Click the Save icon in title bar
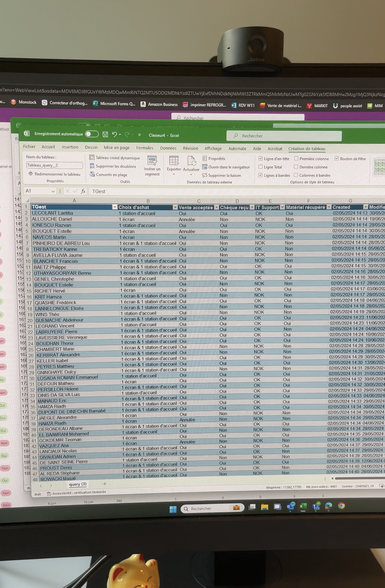The image size is (385, 588). tap(105, 134)
